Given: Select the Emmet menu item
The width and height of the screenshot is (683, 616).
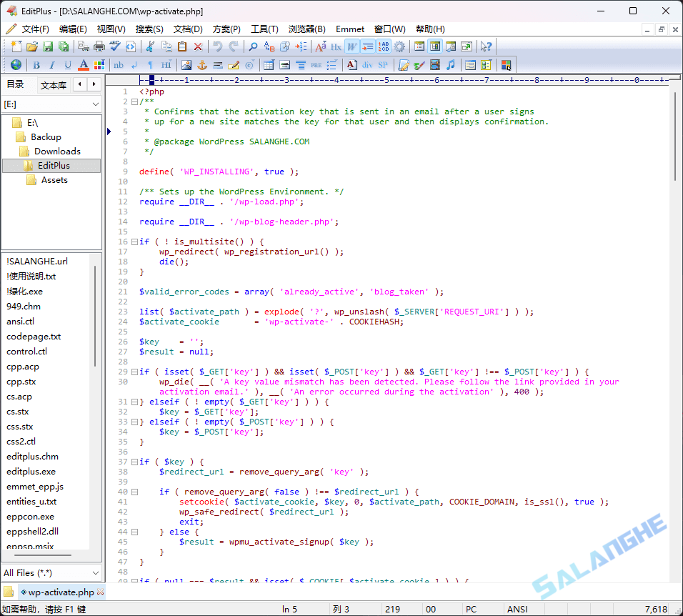Looking at the screenshot, I should 349,29.
